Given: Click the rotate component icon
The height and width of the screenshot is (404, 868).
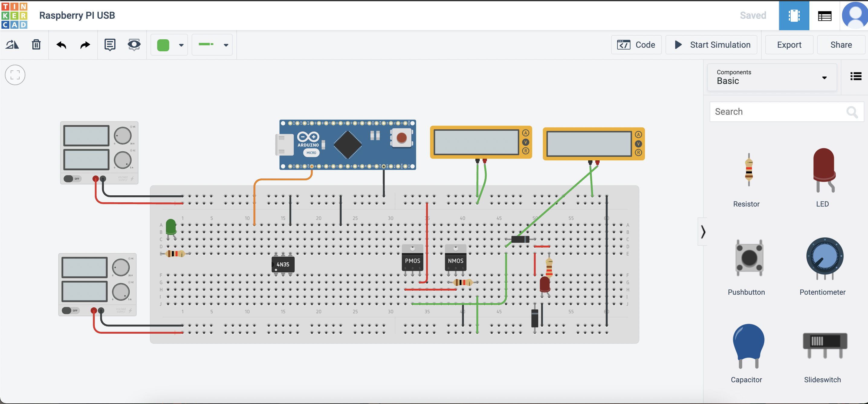Looking at the screenshot, I should tap(12, 45).
